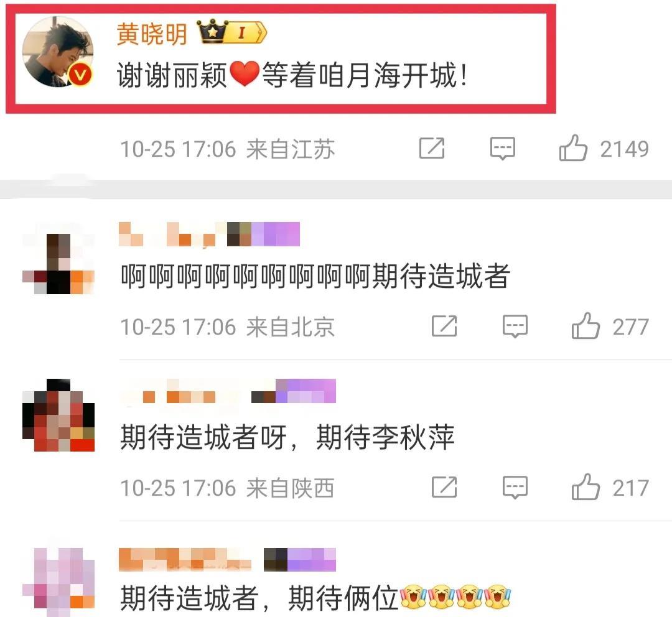Open the 黄晓明 username link
Image resolution: width=672 pixels, height=617 pixels.
pyautogui.click(x=152, y=34)
